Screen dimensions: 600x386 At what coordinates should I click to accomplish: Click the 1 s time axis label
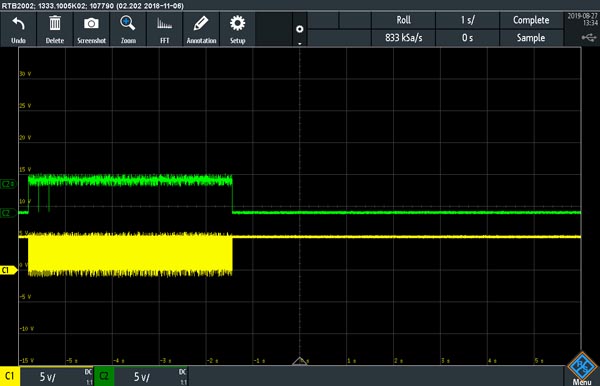(x=352, y=361)
